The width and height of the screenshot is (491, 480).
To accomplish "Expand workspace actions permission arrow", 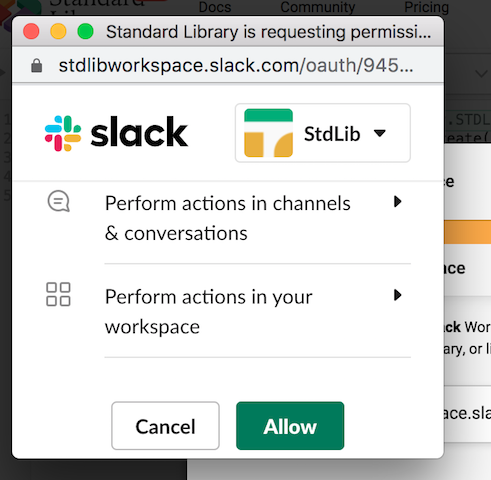I will point(397,295).
